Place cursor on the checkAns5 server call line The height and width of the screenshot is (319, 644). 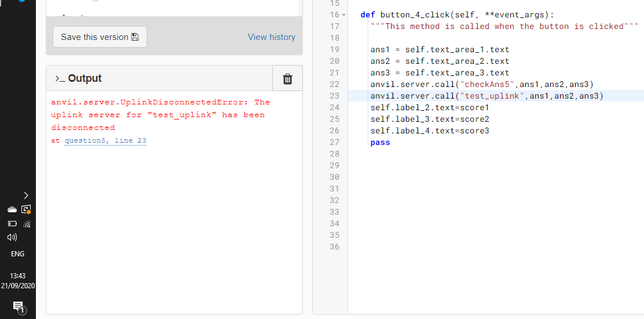pyautogui.click(x=482, y=84)
